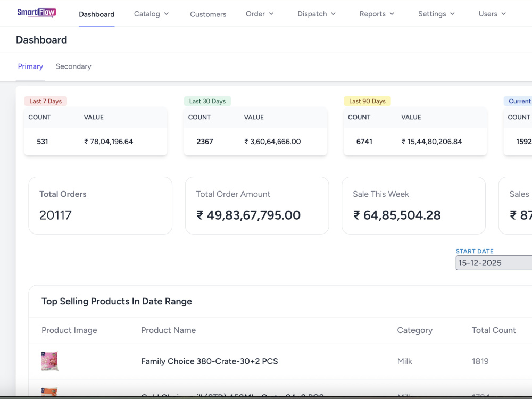
Task: Click the Last 30 Days badge
Action: click(x=207, y=101)
